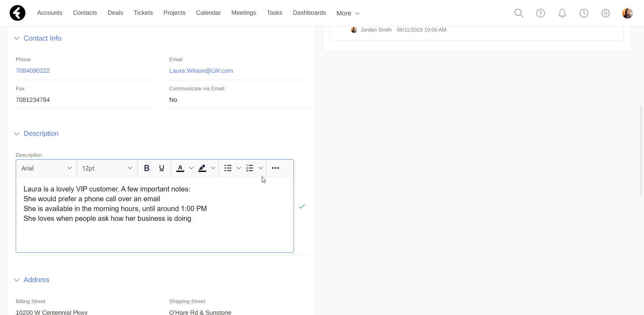Open the text color picker arrow
The width and height of the screenshot is (644, 315).
[x=191, y=168]
